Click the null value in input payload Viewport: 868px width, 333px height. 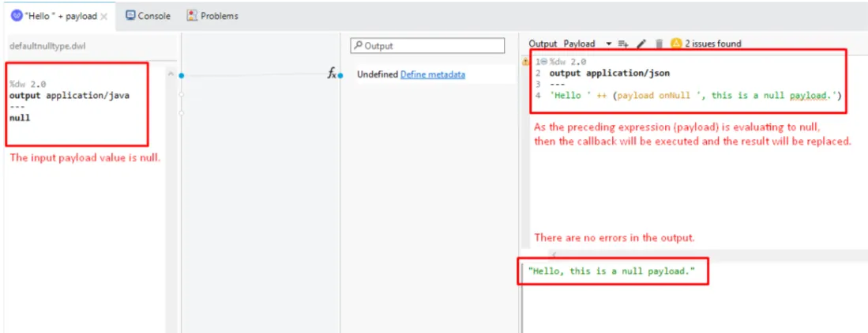[20, 118]
